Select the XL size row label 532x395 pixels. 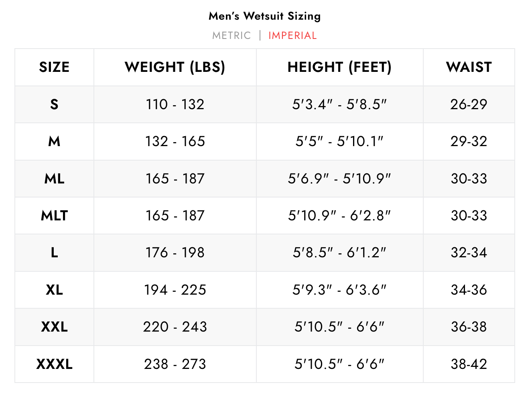54,290
